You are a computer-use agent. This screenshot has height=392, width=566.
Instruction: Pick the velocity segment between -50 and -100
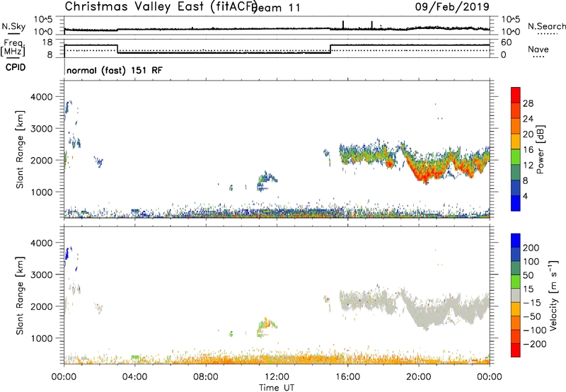[516, 323]
